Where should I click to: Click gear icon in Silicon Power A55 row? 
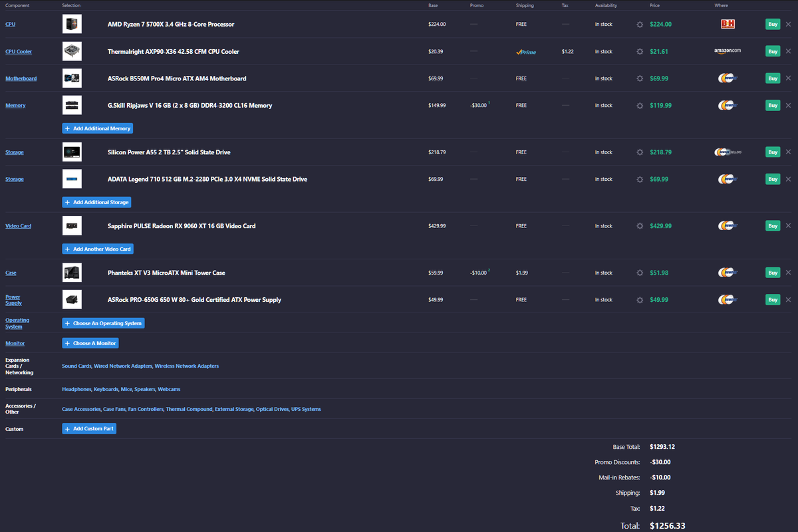tap(640, 152)
